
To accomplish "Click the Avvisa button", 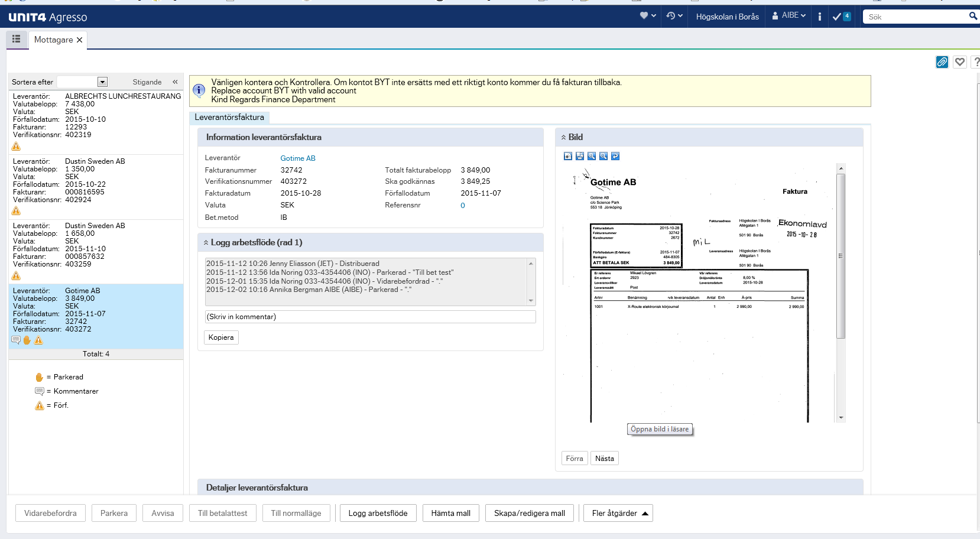I will [x=163, y=513].
